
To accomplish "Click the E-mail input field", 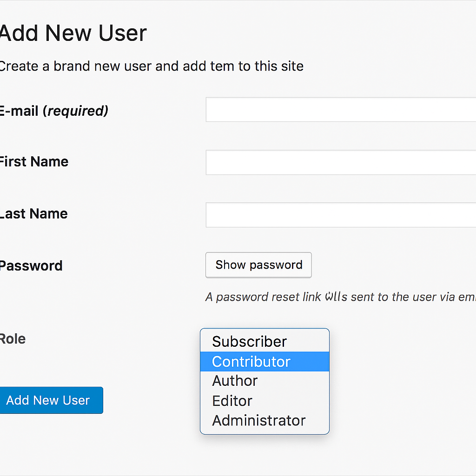I will click(x=340, y=110).
